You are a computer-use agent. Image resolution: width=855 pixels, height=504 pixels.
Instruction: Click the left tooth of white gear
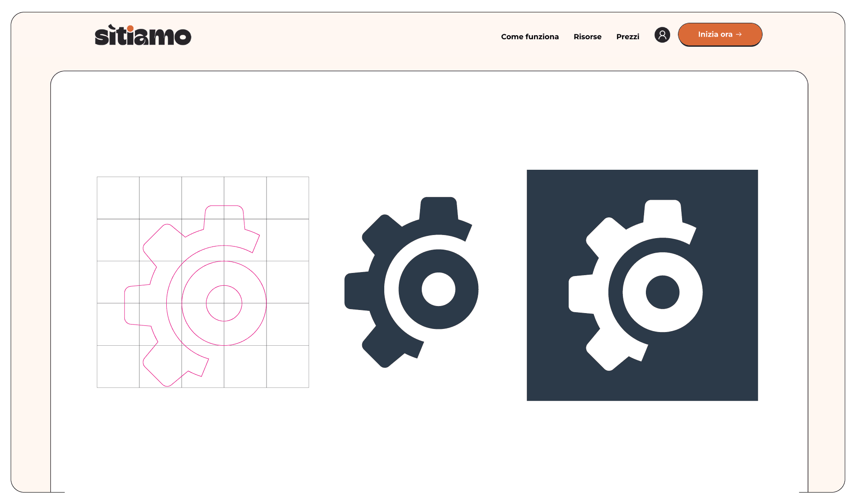pyautogui.click(x=580, y=294)
